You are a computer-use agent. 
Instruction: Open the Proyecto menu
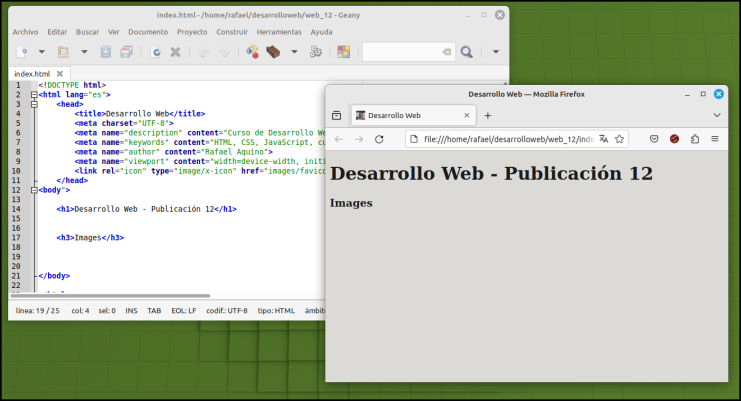pos(192,32)
